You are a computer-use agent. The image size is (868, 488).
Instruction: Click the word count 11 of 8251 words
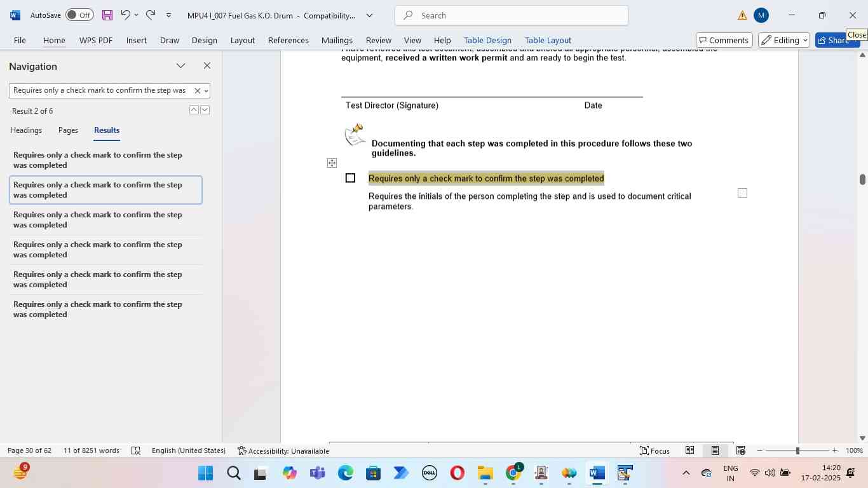92,451
